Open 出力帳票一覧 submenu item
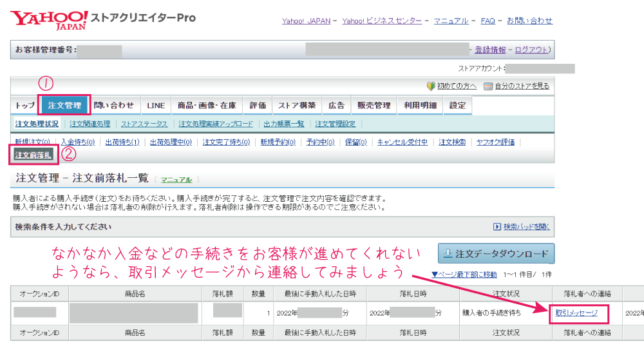This screenshot has width=644, height=348. click(284, 124)
